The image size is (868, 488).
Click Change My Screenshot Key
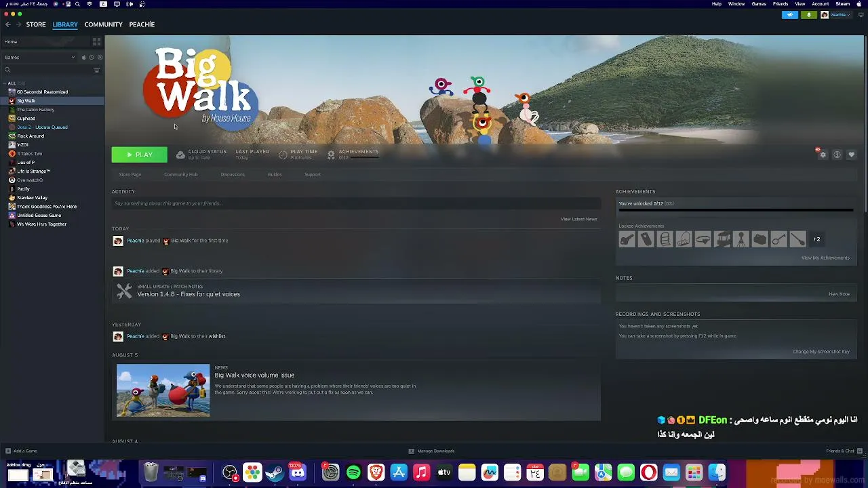pos(821,352)
